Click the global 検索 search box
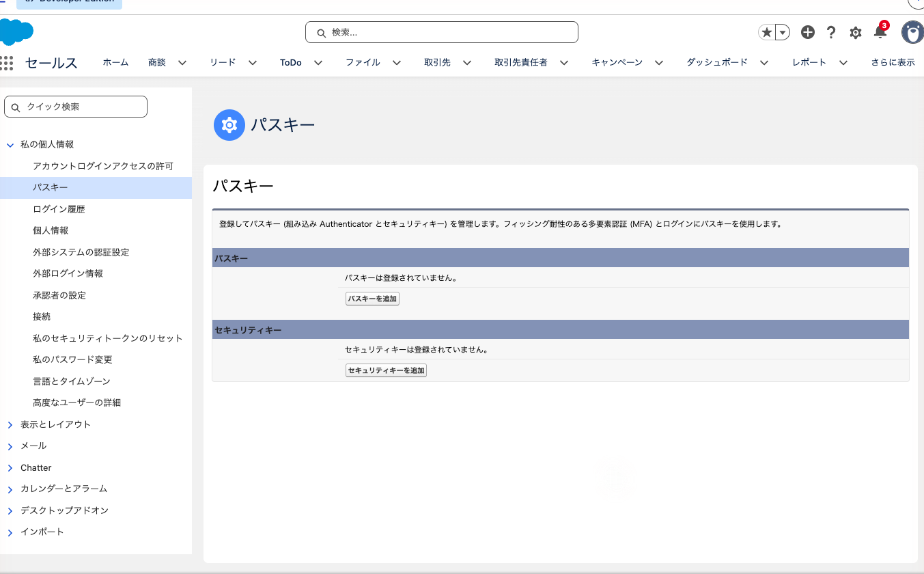Viewport: 924px width, 574px height. [x=441, y=32]
